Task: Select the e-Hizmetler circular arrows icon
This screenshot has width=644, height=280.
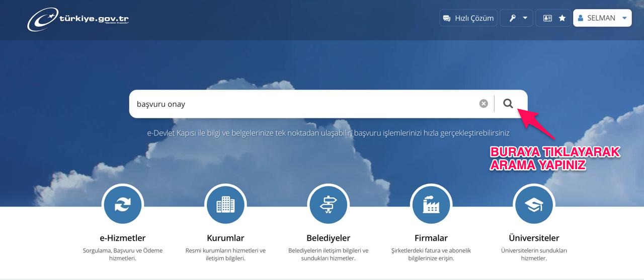Action: point(123,205)
